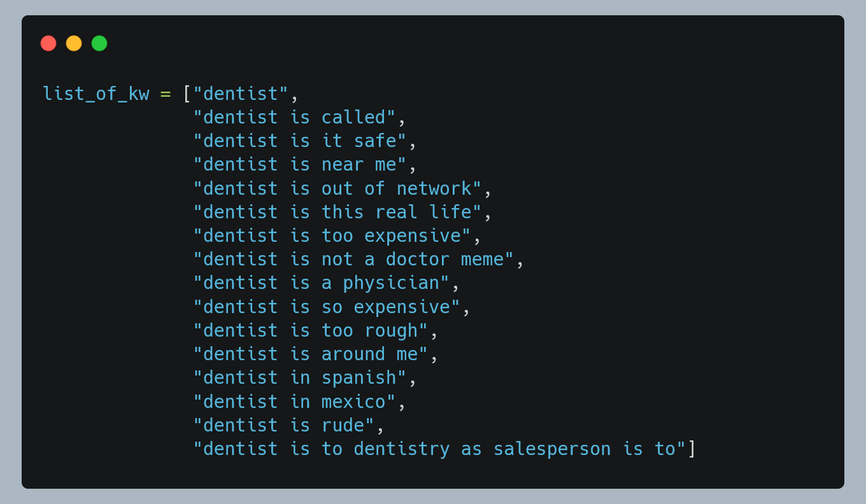Click the red close window dot
This screenshot has width=866, height=504.
coord(48,43)
